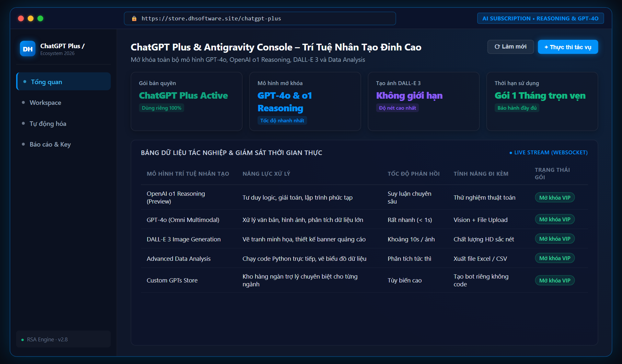This screenshot has height=364, width=622.
Task: Select the OpenAI o1 Reasoning (Preview) cell
Action: [x=176, y=197]
